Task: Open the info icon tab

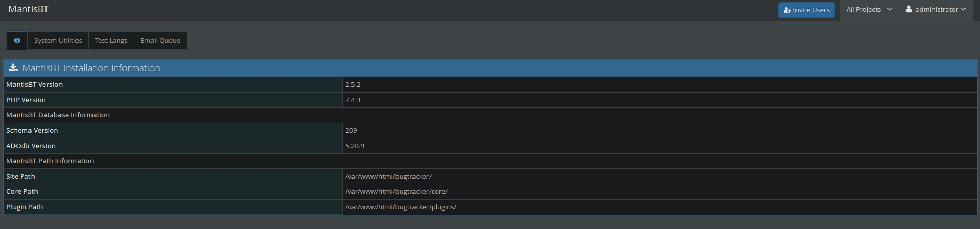Action: click(x=17, y=40)
